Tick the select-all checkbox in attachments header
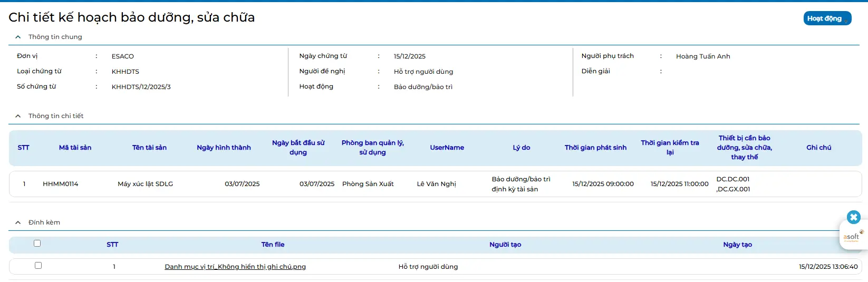868x282 pixels. pyautogui.click(x=37, y=244)
